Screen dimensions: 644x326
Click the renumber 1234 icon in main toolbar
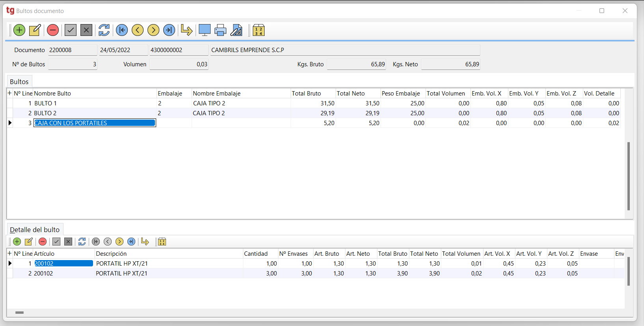tap(259, 30)
